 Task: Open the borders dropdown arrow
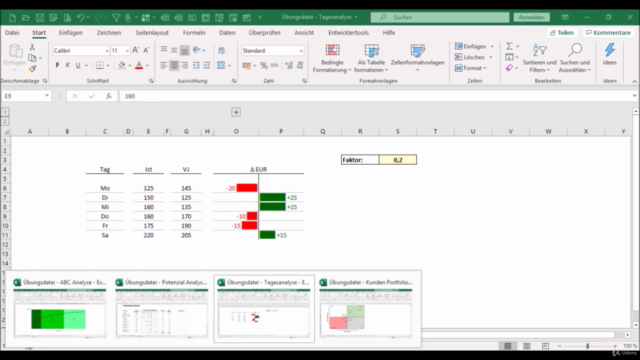[108, 65]
